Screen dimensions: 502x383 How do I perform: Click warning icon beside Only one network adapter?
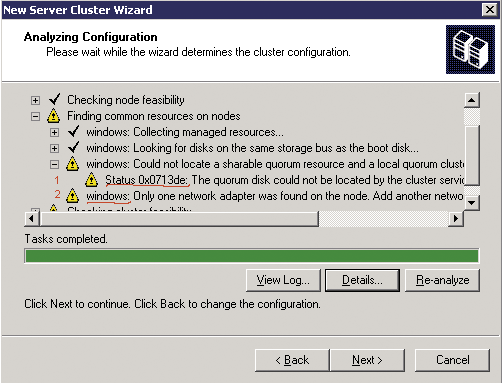click(x=72, y=196)
